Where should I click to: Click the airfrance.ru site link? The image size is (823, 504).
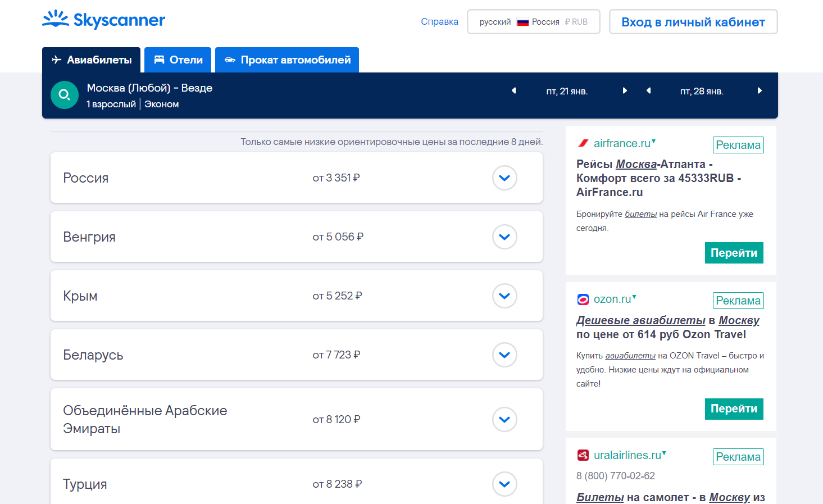(x=622, y=143)
